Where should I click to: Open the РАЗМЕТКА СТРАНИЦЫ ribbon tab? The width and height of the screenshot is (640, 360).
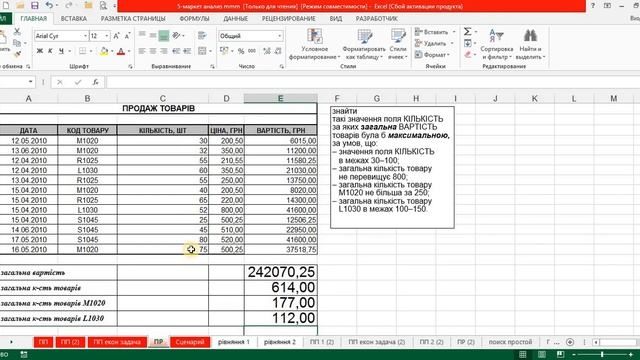click(x=133, y=19)
